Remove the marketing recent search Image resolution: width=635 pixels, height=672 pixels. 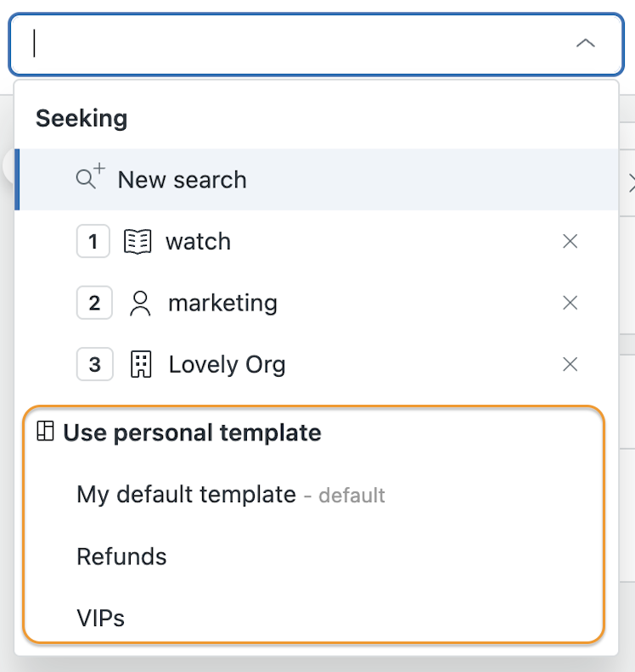pyautogui.click(x=570, y=303)
